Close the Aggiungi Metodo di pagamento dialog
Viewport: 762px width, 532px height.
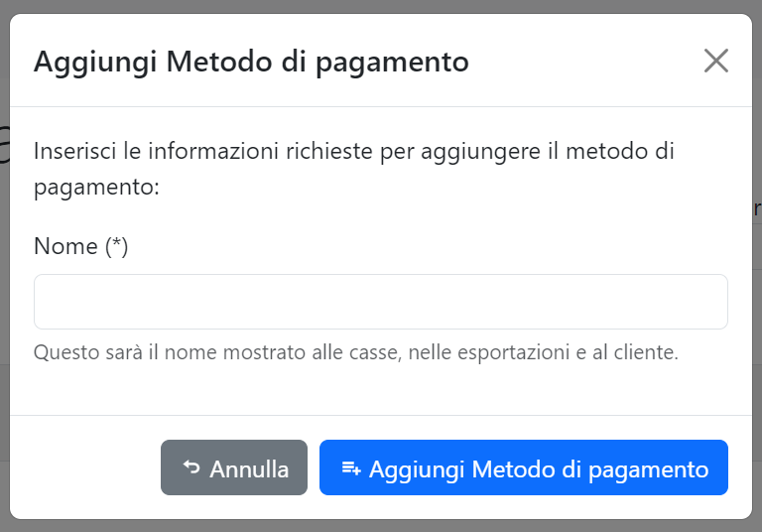click(715, 61)
